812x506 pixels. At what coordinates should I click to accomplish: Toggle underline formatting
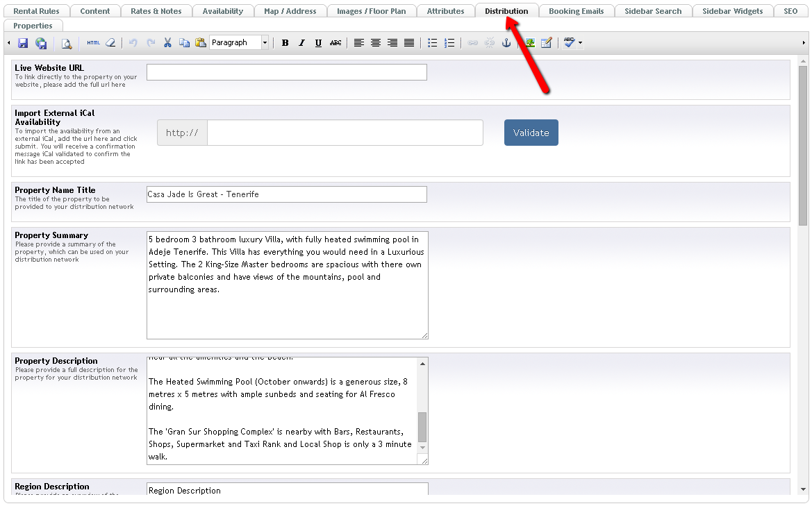(x=318, y=43)
